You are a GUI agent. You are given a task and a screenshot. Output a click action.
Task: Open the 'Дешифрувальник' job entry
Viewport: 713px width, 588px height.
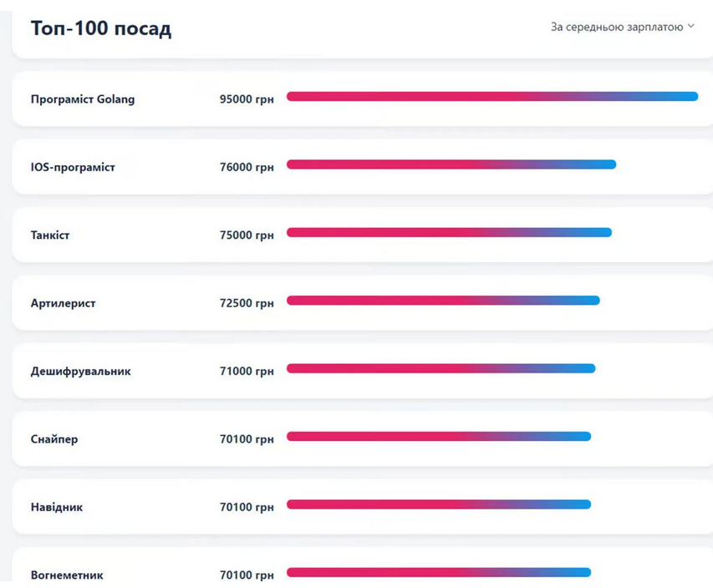pos(79,371)
